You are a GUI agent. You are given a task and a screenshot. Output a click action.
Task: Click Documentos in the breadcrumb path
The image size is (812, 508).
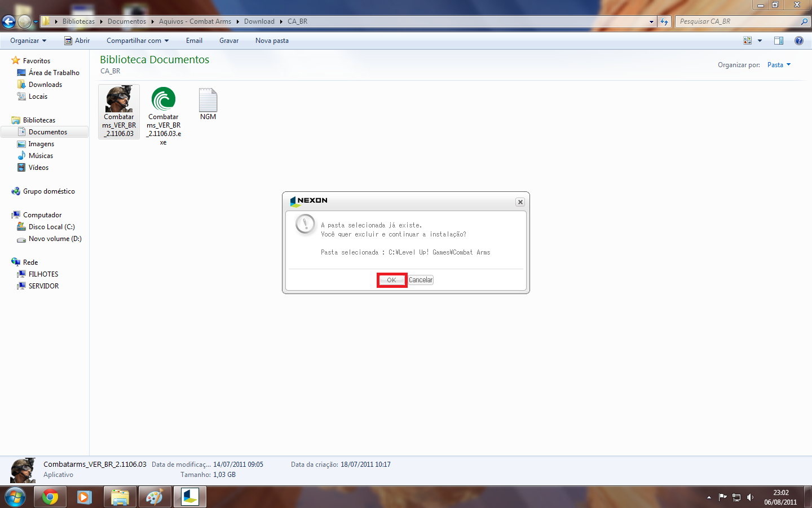(x=126, y=21)
